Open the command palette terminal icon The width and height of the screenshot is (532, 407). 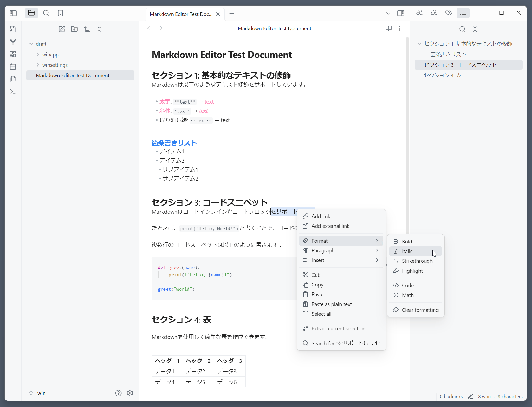(13, 92)
